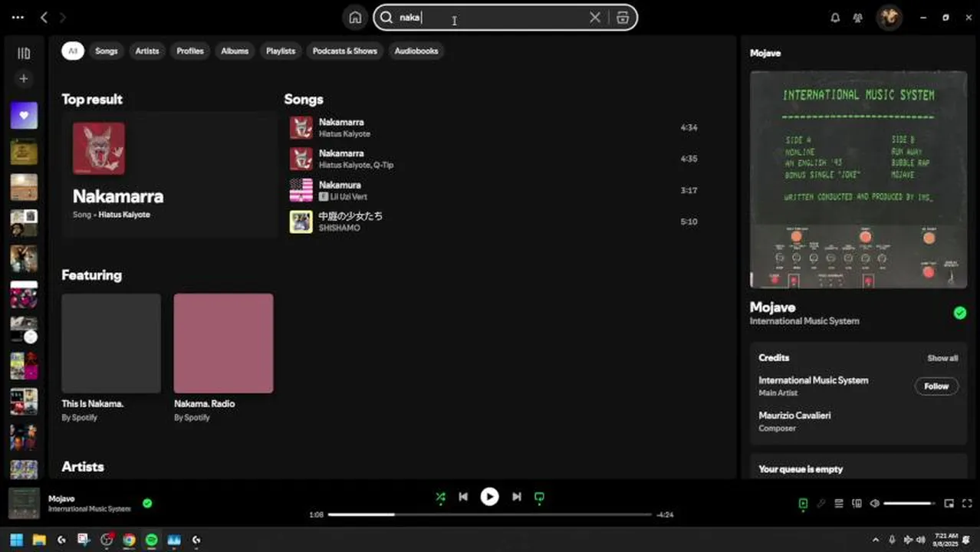Image resolution: width=980 pixels, height=552 pixels.
Task: Filter results by Artists
Action: tap(147, 51)
